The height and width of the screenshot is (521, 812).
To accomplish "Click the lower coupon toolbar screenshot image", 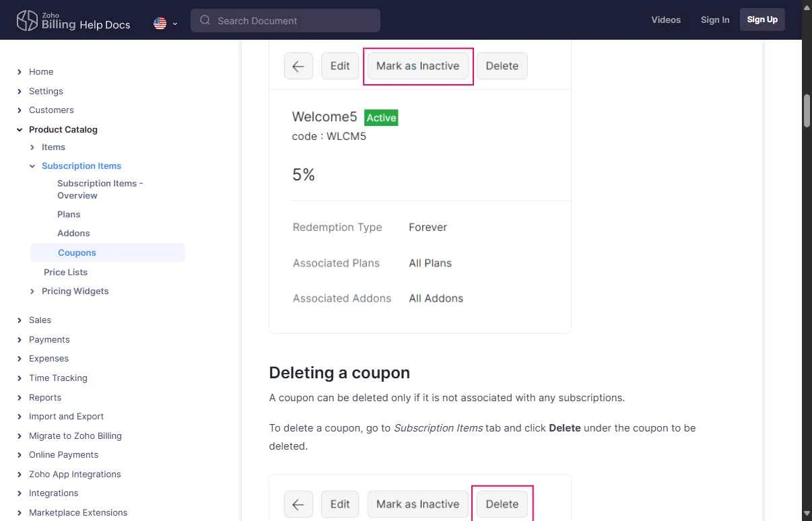I will click(x=420, y=497).
